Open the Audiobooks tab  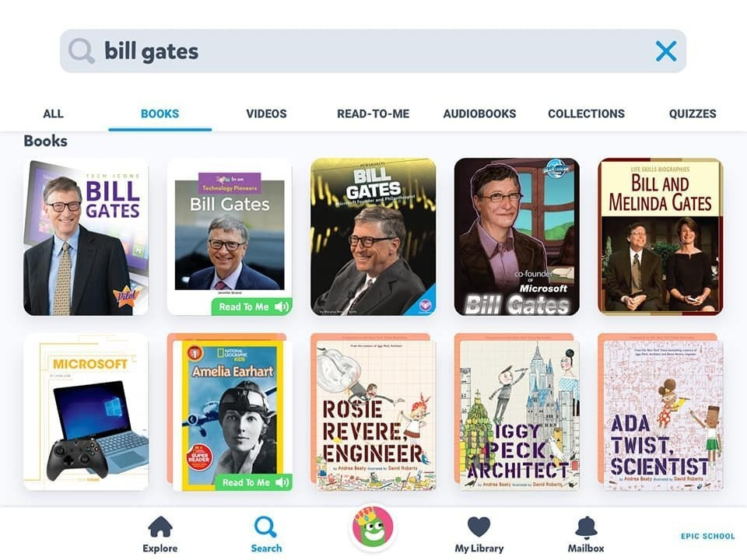pos(480,114)
